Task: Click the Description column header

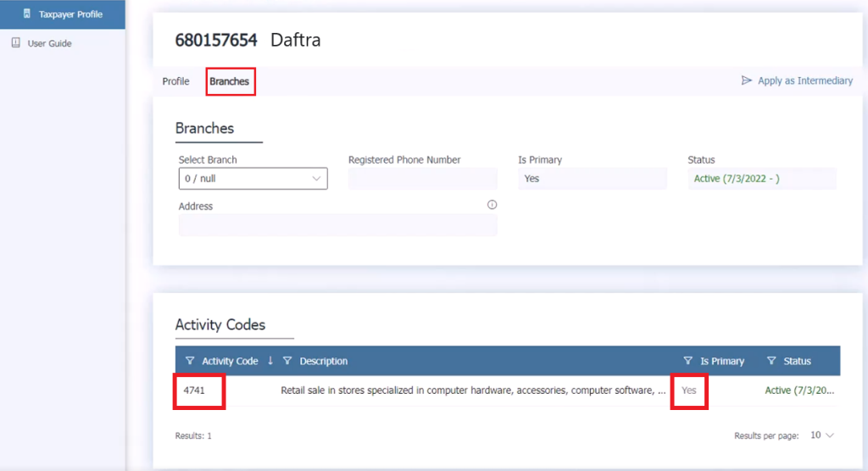Action: tap(324, 361)
